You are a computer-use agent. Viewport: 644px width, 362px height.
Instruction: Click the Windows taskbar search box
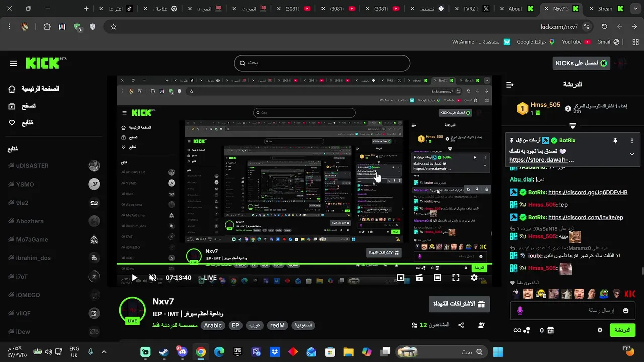tap(442, 352)
